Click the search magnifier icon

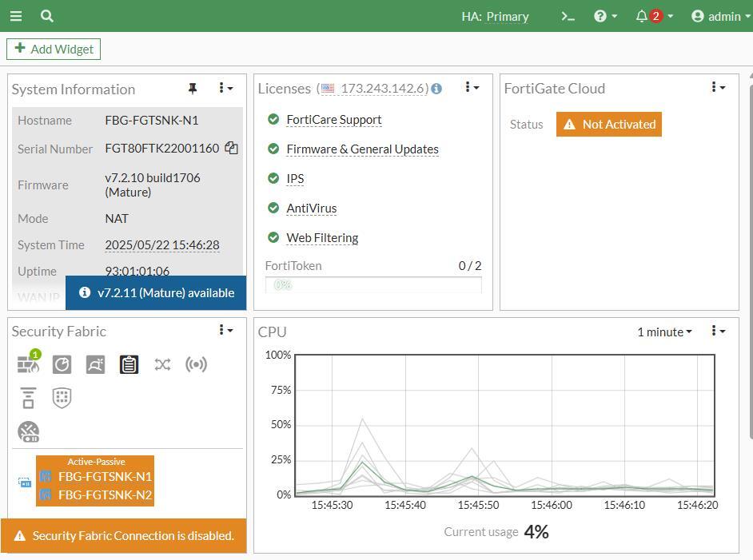(47, 16)
